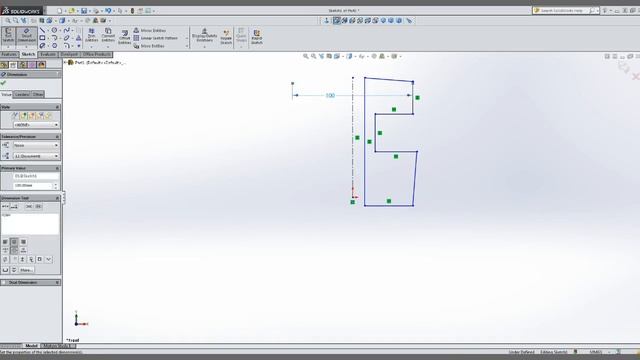Image resolution: width=640 pixels, height=360 pixels.
Task: Click Linear Sketch Pattern
Action: 156,38
